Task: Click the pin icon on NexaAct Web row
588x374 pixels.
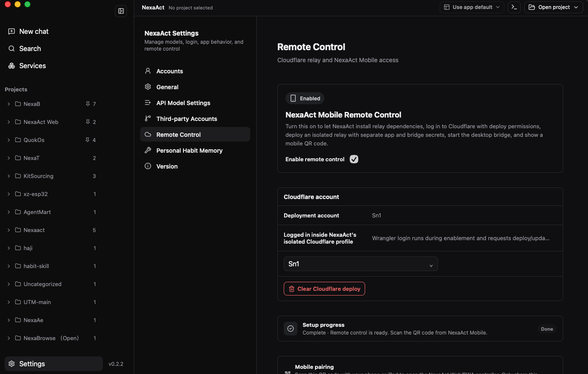Action: point(87,122)
